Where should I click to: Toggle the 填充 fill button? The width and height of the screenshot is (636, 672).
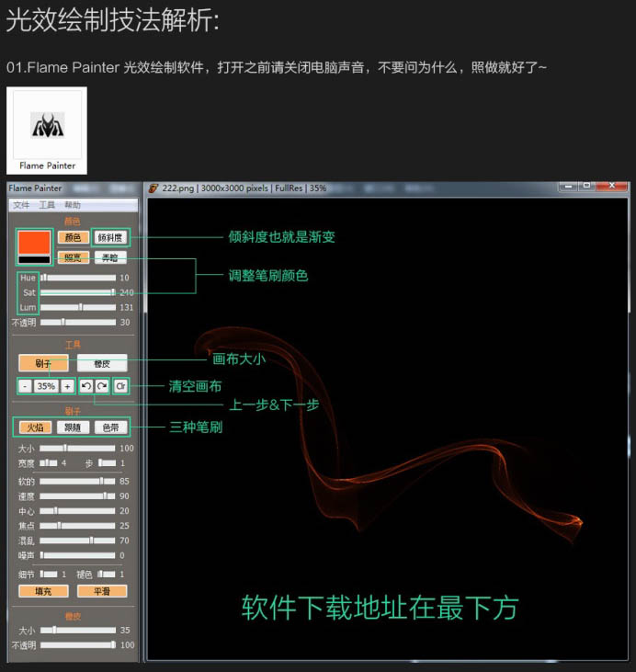click(x=43, y=591)
